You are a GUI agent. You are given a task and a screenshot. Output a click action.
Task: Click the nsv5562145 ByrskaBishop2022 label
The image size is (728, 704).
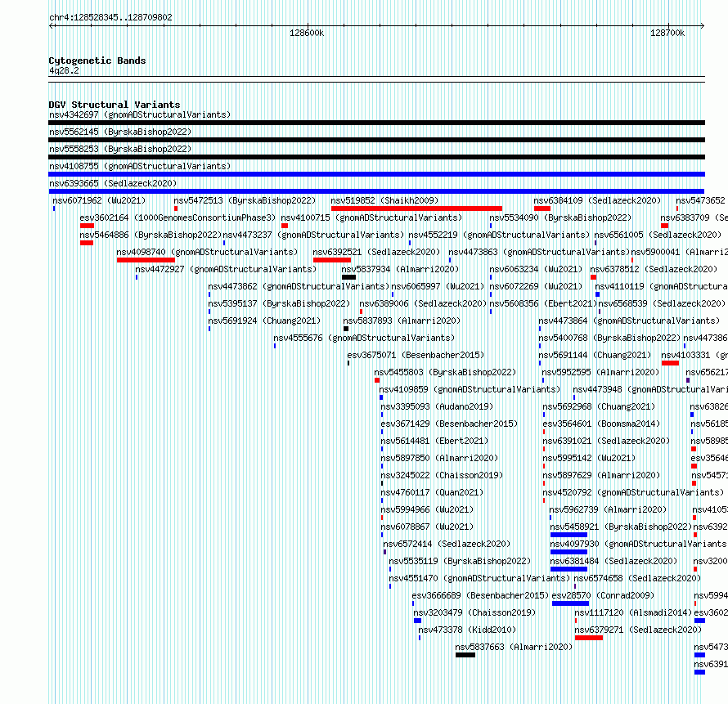(120, 132)
